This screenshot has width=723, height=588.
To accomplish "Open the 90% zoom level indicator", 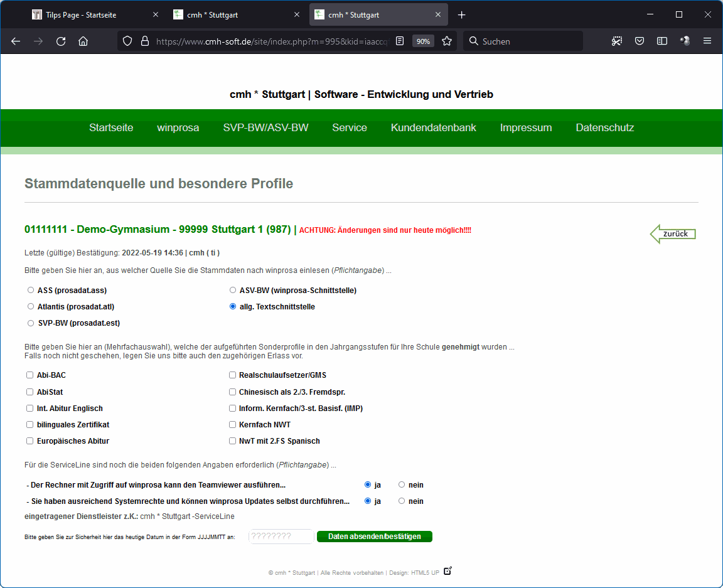I will (423, 41).
